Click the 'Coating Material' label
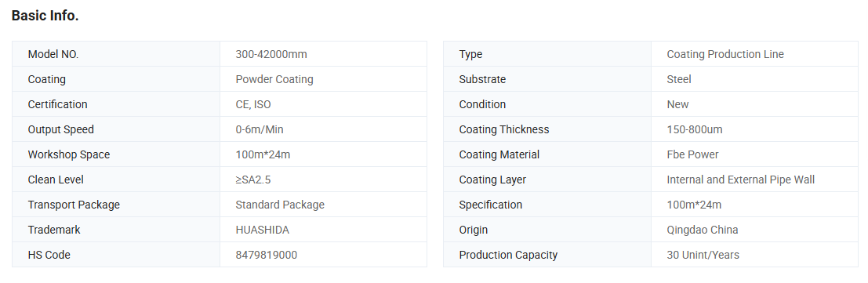868x283 pixels. coord(499,154)
